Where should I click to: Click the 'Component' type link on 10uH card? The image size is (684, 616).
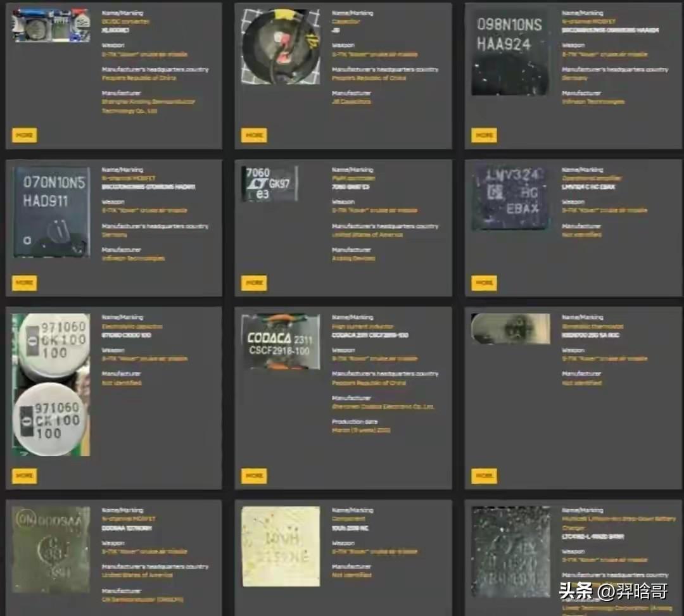348,519
